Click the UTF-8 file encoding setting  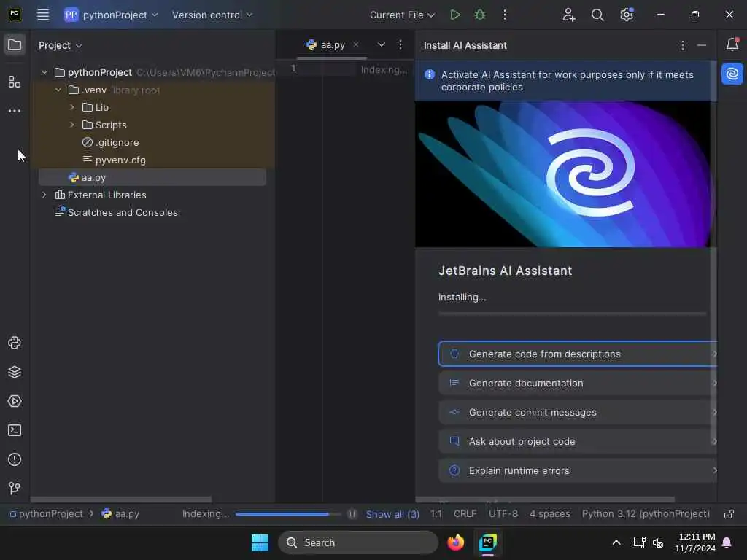[x=503, y=514]
